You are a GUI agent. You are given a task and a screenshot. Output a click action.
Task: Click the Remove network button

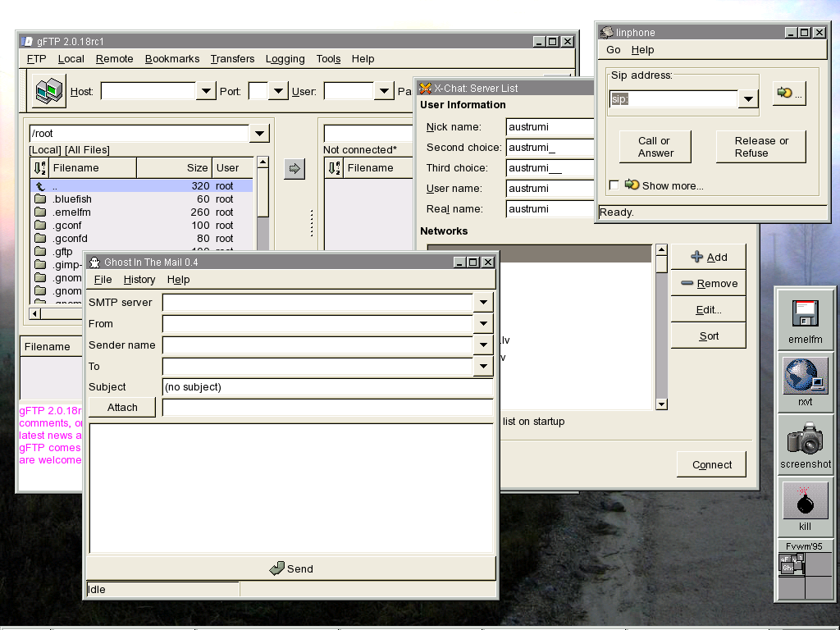[708, 283]
